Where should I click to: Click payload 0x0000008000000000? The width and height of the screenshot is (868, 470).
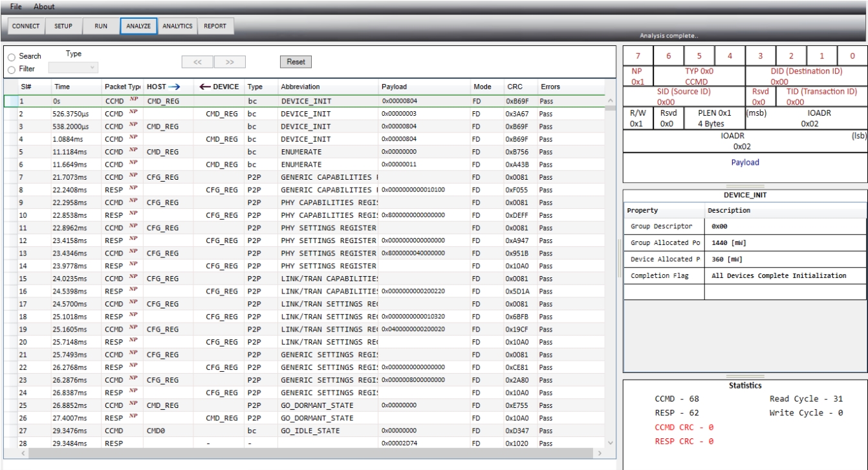pos(413,379)
